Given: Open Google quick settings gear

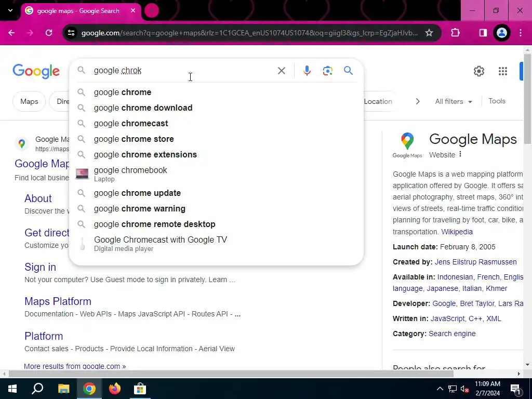Looking at the screenshot, I should pos(478,71).
